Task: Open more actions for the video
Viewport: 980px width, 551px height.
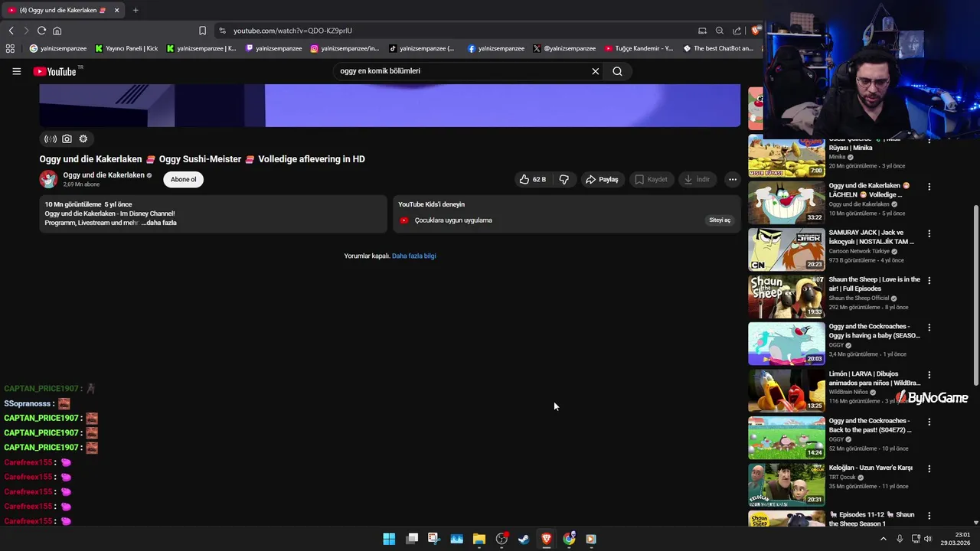Action: [733, 179]
